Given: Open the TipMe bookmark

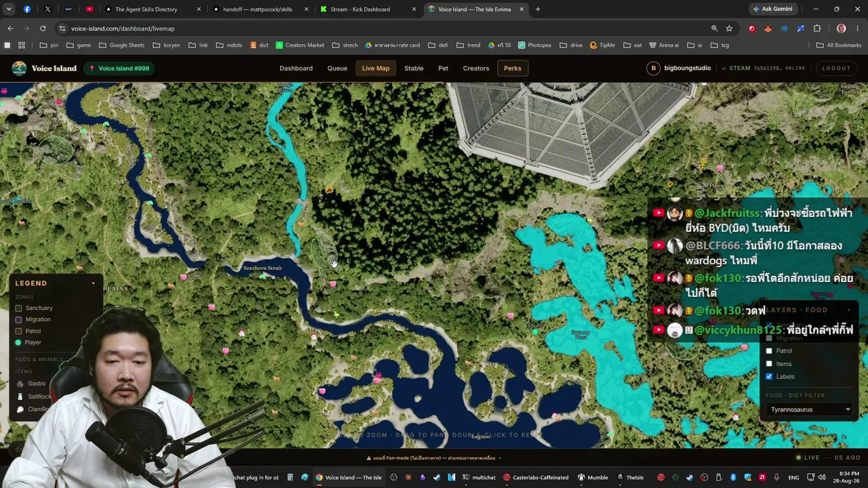Looking at the screenshot, I should click(x=602, y=45).
